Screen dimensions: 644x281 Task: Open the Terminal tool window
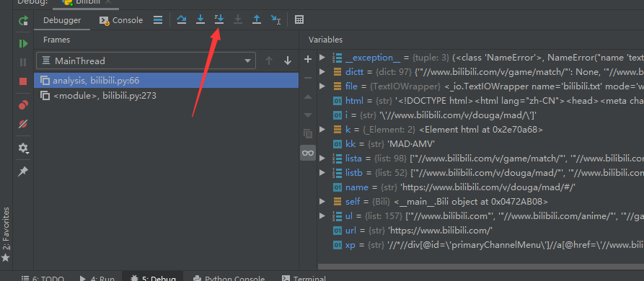pyautogui.click(x=304, y=278)
